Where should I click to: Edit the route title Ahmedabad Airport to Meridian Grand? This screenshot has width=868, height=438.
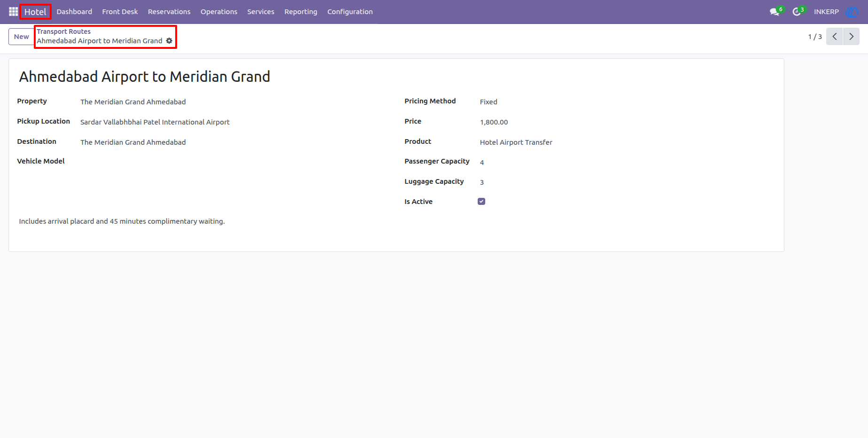click(x=145, y=77)
